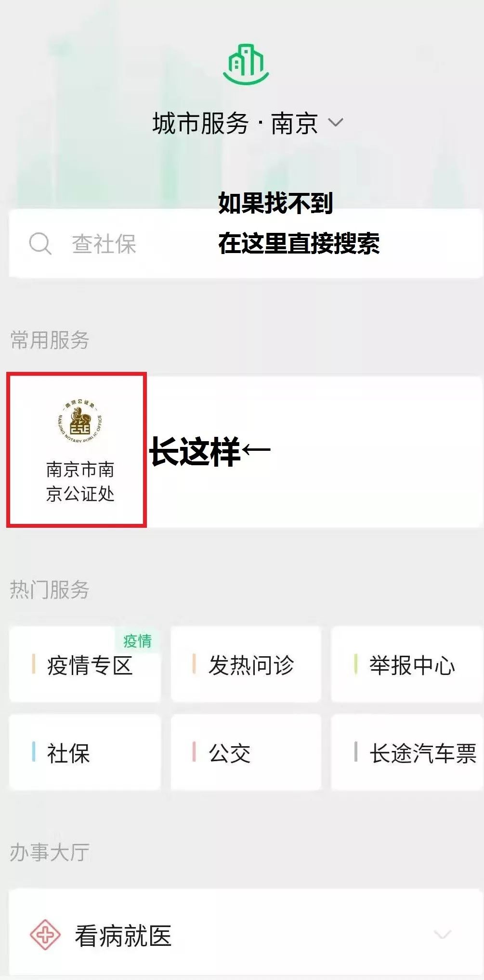484x980 pixels.
Task: Open the 城市服务 · 南京 city dropdown
Action: 248,123
